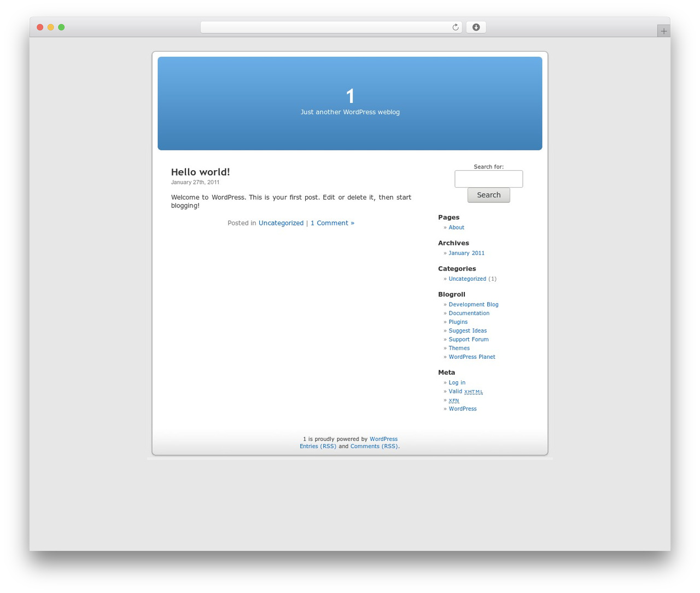The width and height of the screenshot is (700, 593).
Task: Open the WordPress link in the footer
Action: coord(383,439)
